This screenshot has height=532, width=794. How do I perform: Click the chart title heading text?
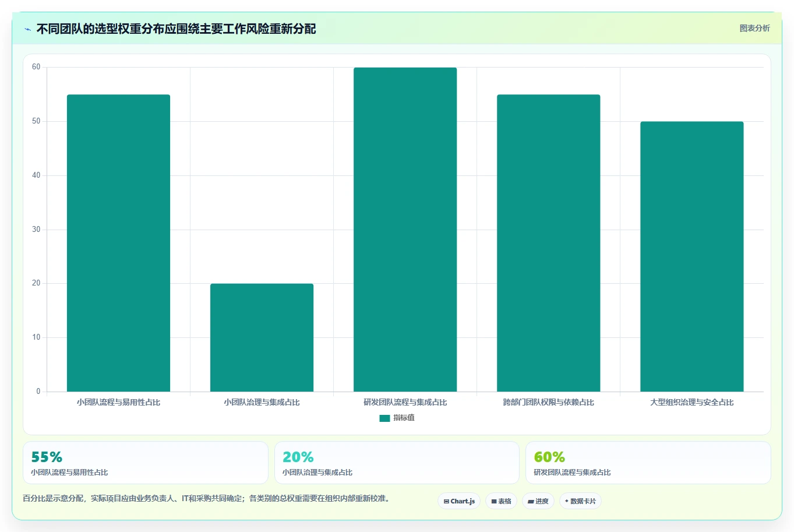coord(176,29)
